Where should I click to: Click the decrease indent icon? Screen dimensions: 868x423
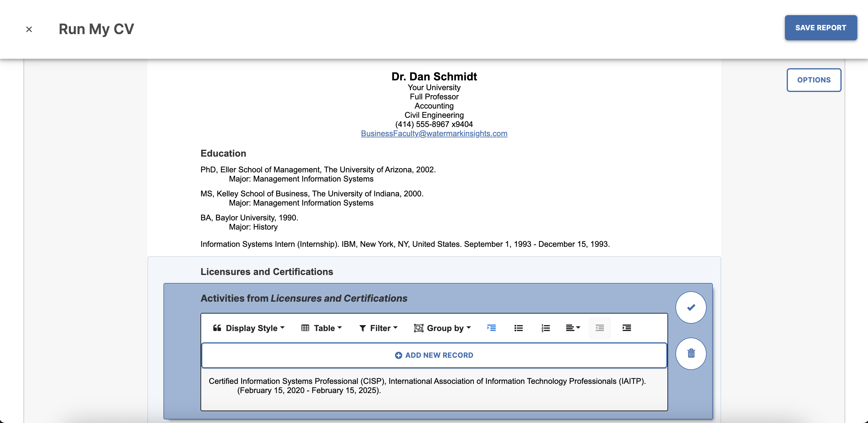(x=600, y=327)
